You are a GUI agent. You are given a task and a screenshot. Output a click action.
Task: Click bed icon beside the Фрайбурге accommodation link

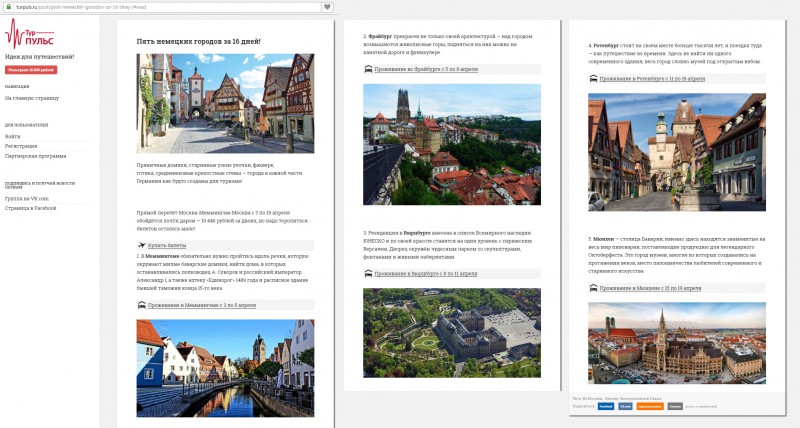pyautogui.click(x=368, y=69)
